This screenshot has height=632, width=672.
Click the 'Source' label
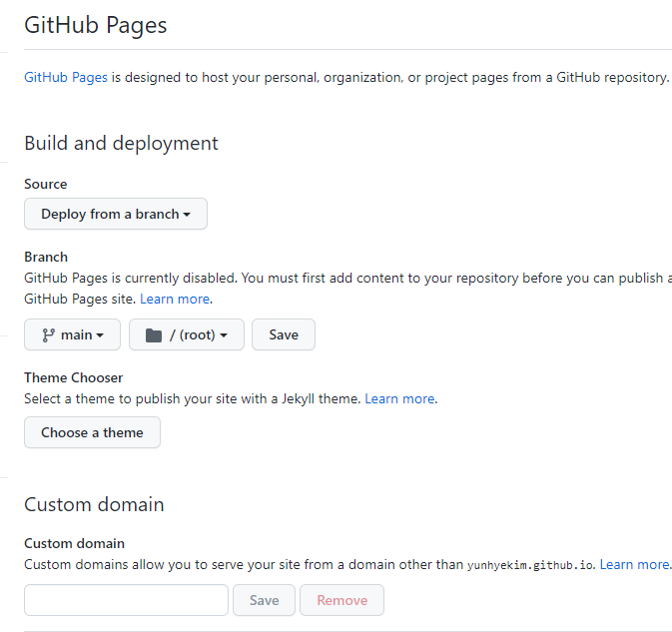[x=45, y=185]
